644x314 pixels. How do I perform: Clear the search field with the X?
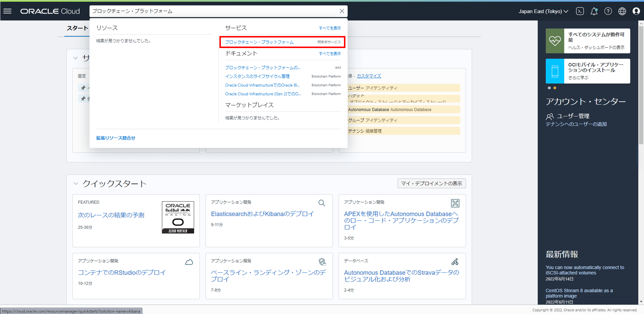coord(341,11)
